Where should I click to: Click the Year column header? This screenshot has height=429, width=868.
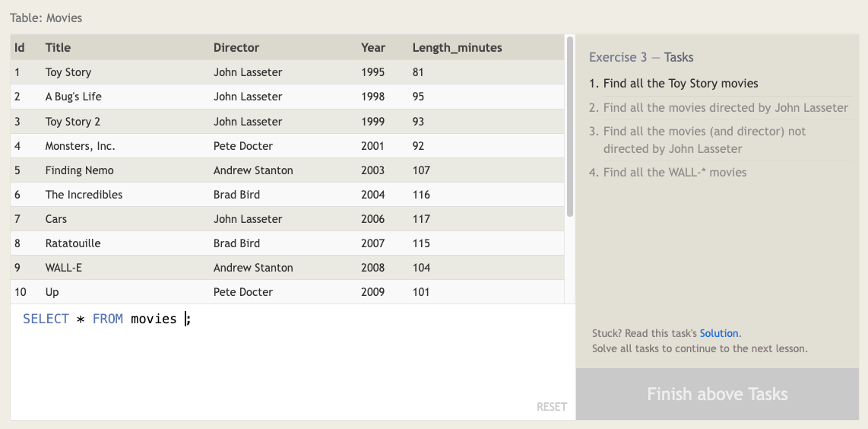pyautogui.click(x=373, y=48)
